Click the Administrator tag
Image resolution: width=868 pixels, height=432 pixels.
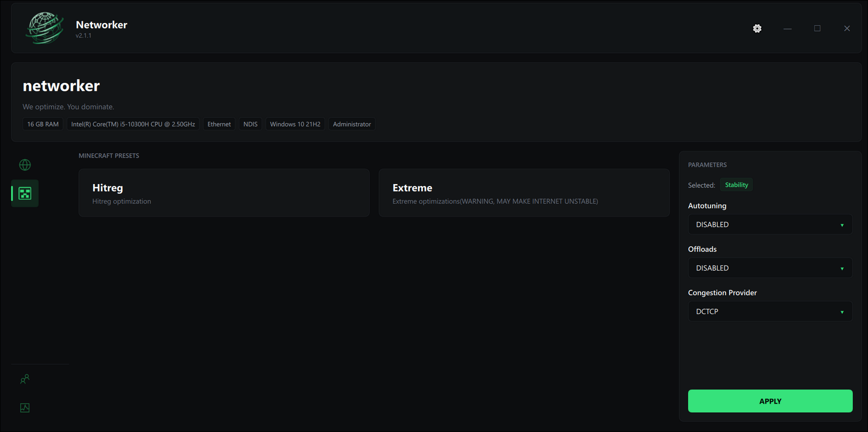pyautogui.click(x=352, y=124)
